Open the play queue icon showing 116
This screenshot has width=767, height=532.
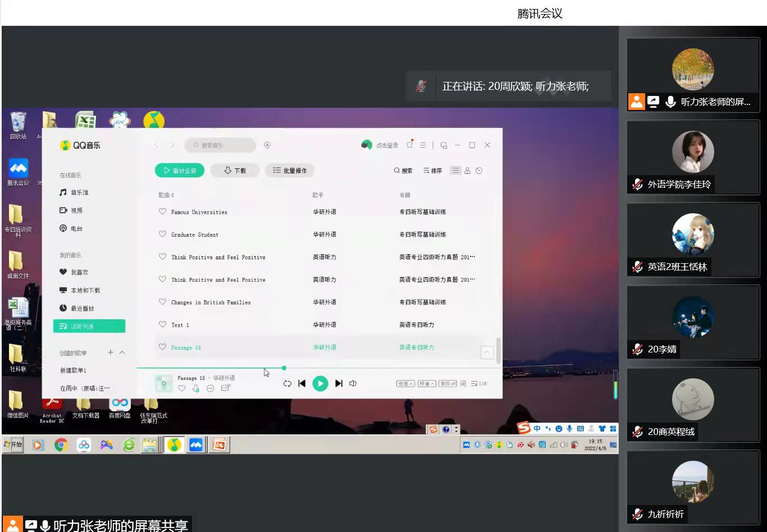point(479,384)
